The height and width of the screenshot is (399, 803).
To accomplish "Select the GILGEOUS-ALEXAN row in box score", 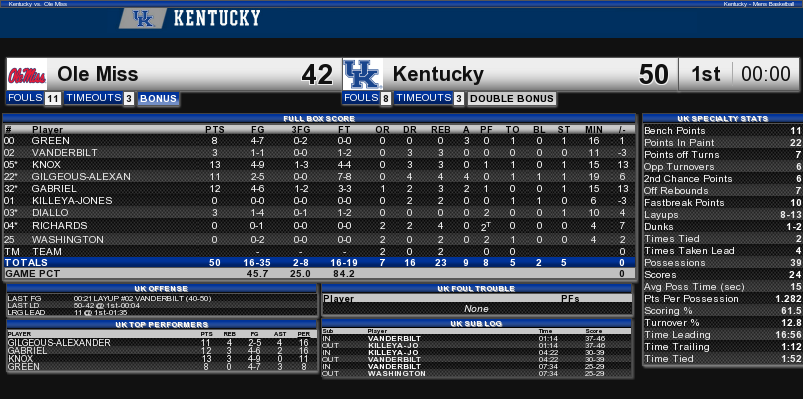I will pos(319,177).
